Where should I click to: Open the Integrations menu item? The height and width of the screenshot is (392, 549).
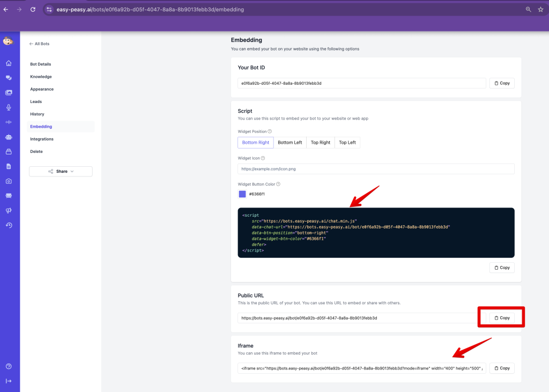(42, 139)
